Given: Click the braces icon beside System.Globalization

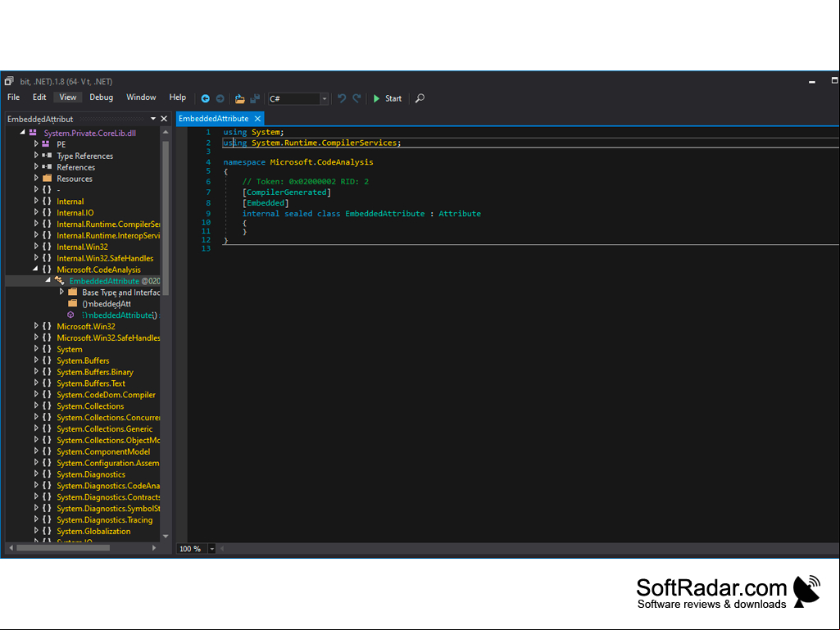Looking at the screenshot, I should (48, 532).
